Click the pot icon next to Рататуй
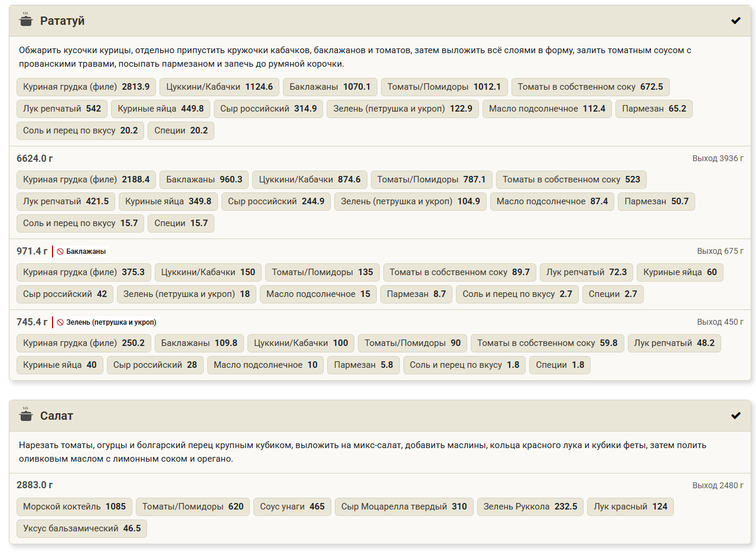The width and height of the screenshot is (756, 552). (25, 20)
